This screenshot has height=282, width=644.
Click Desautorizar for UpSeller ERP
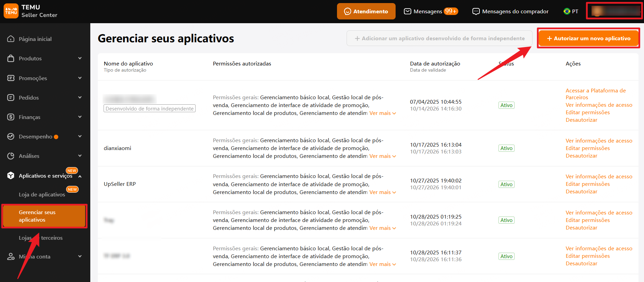[x=581, y=192]
